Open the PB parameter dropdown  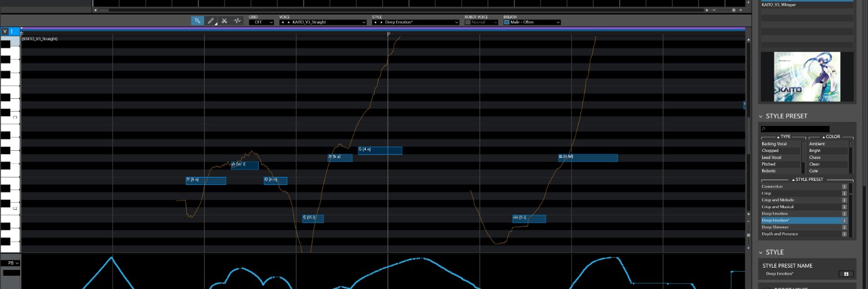pos(10,263)
